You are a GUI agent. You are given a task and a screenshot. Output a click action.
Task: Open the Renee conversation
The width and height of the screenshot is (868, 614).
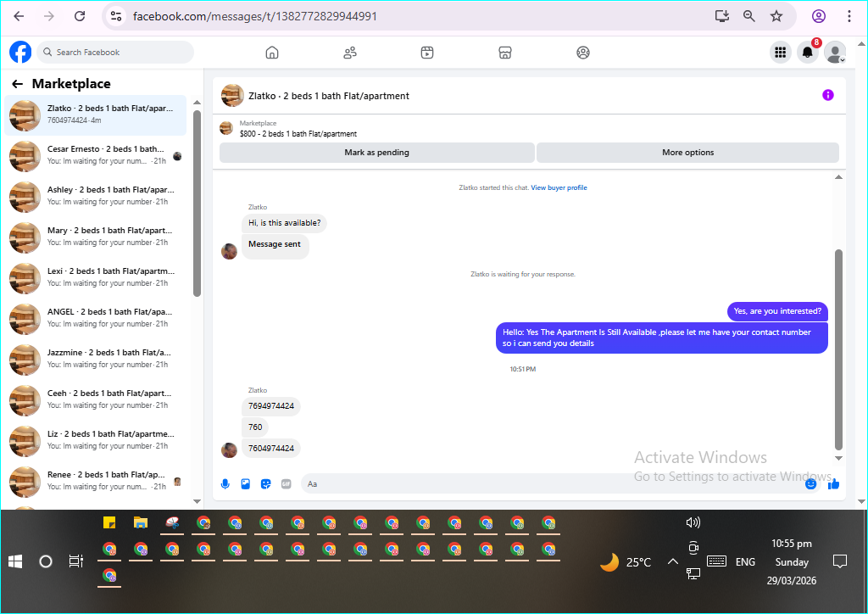coord(95,481)
